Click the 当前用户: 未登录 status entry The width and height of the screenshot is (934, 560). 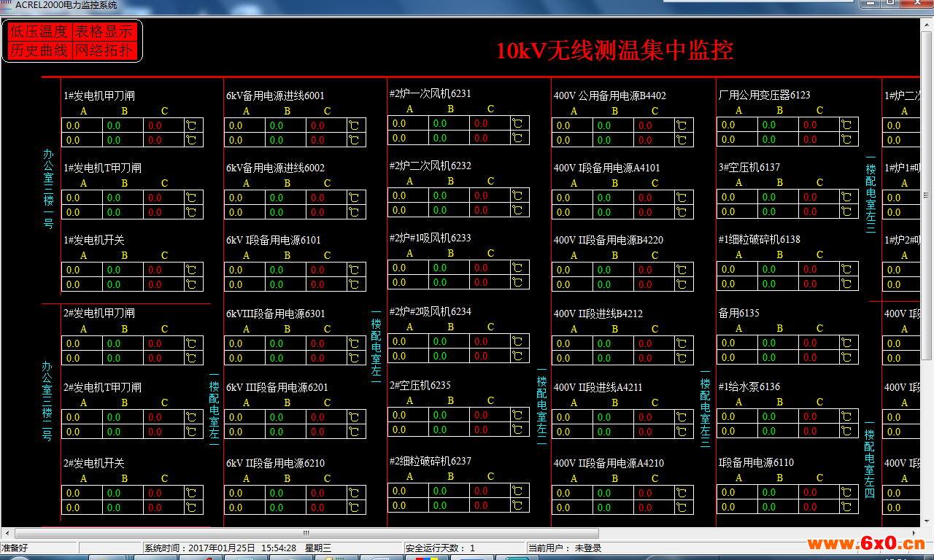click(x=565, y=548)
